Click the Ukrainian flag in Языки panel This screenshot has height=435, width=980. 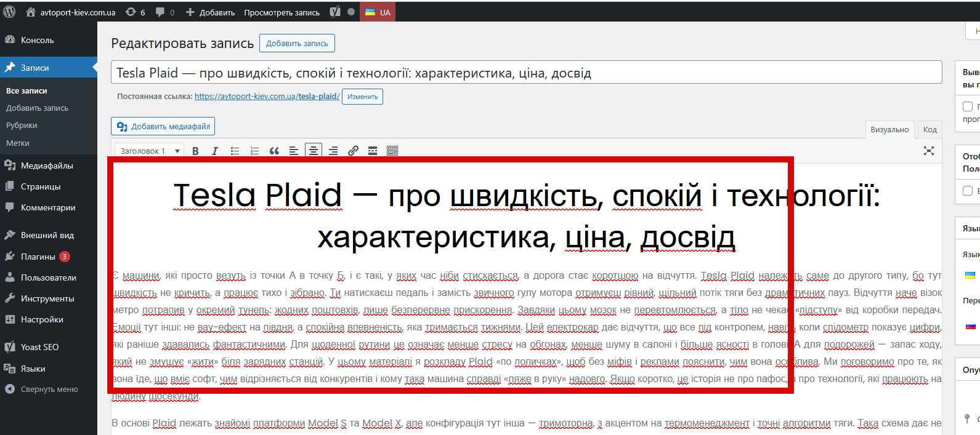click(970, 275)
